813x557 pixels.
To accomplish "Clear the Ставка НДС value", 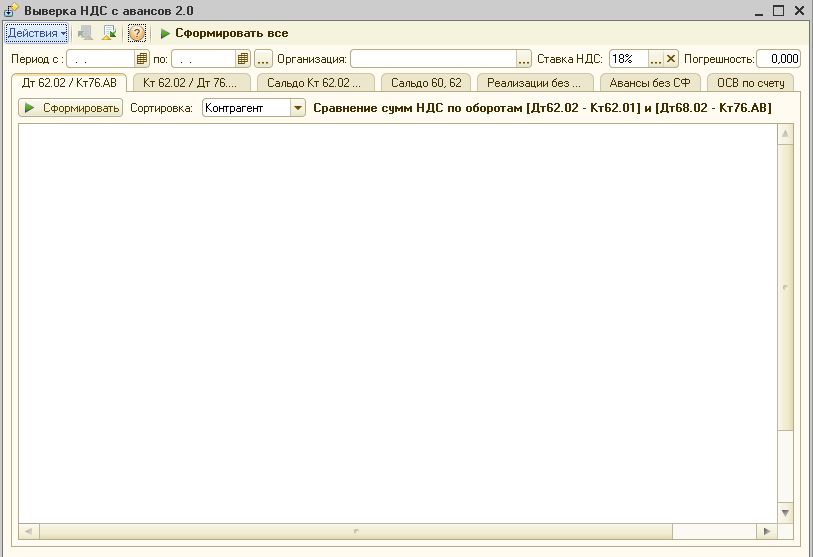I will (x=671, y=59).
